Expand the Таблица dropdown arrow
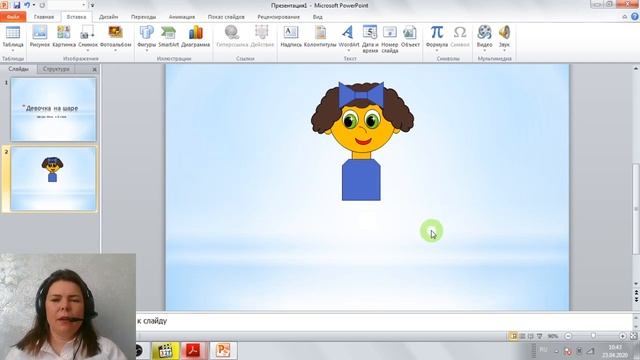Image resolution: width=640 pixels, height=360 pixels. point(13,51)
